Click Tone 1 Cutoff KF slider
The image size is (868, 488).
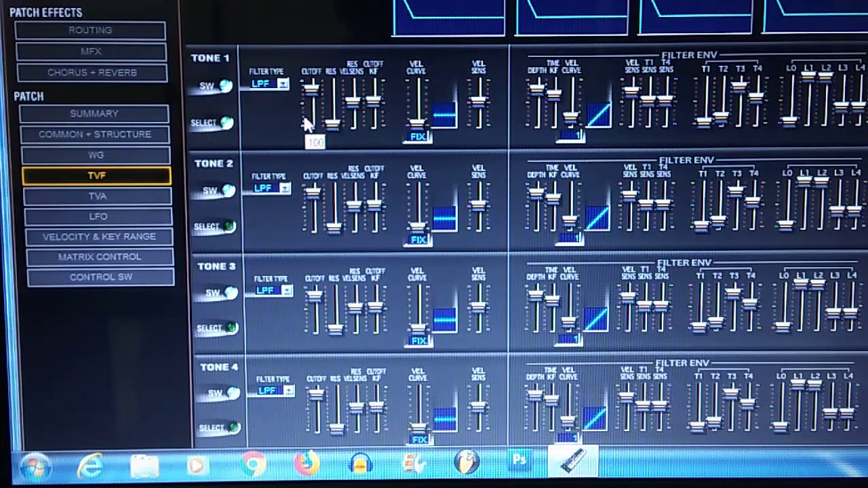pyautogui.click(x=374, y=101)
